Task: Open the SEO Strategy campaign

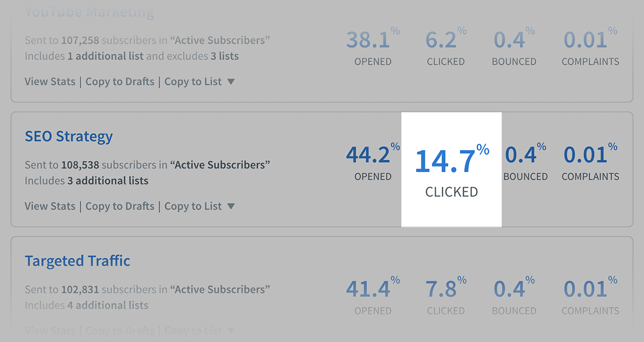Action: pyautogui.click(x=68, y=136)
